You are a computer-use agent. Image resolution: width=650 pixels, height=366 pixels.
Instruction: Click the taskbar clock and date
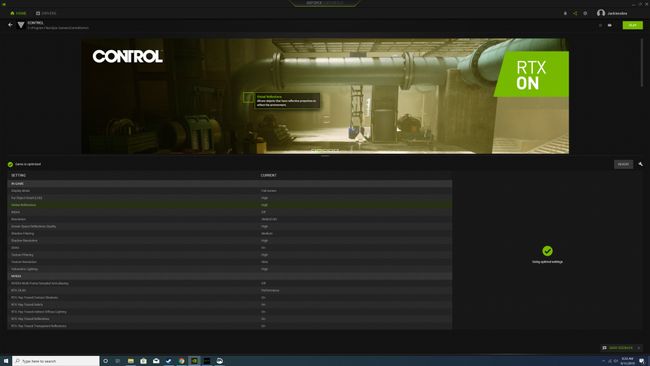pyautogui.click(x=628, y=361)
